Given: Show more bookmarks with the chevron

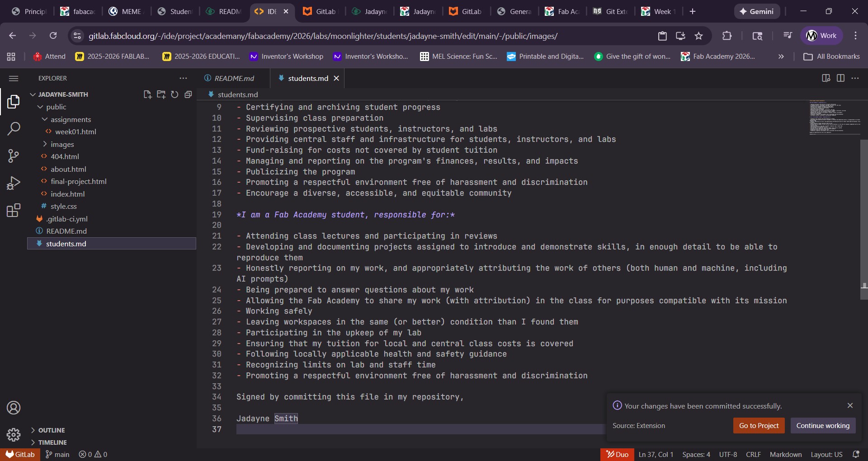Looking at the screenshot, I should click(x=781, y=56).
